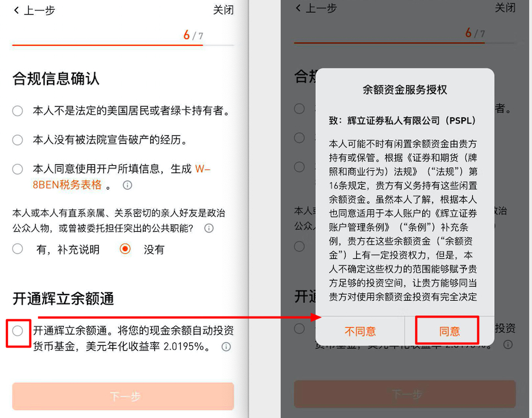
Task: Tap 不同意 in the authorization dialog
Action: 360,331
